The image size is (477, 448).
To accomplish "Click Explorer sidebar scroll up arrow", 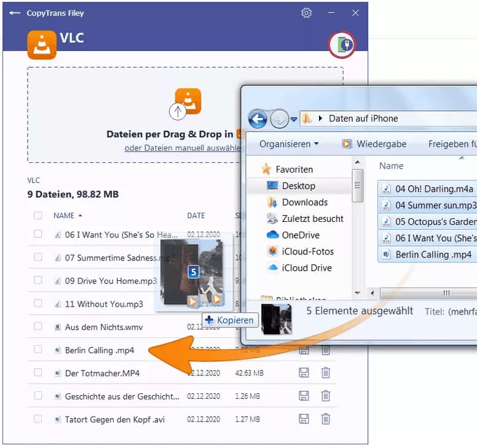I will click(358, 162).
